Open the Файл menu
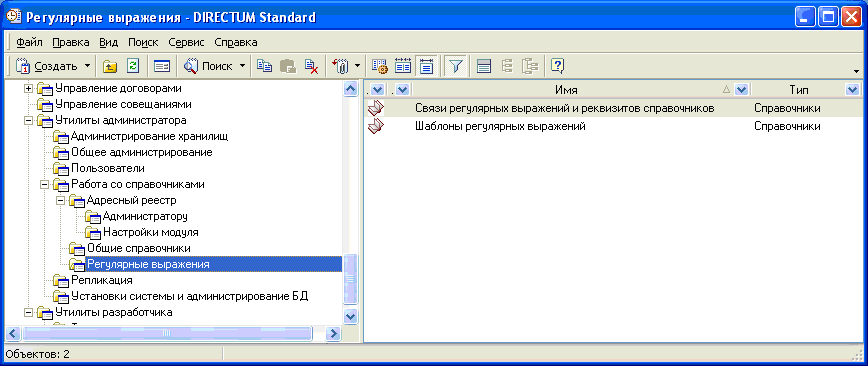This screenshot has height=366, width=868. pyautogui.click(x=30, y=42)
